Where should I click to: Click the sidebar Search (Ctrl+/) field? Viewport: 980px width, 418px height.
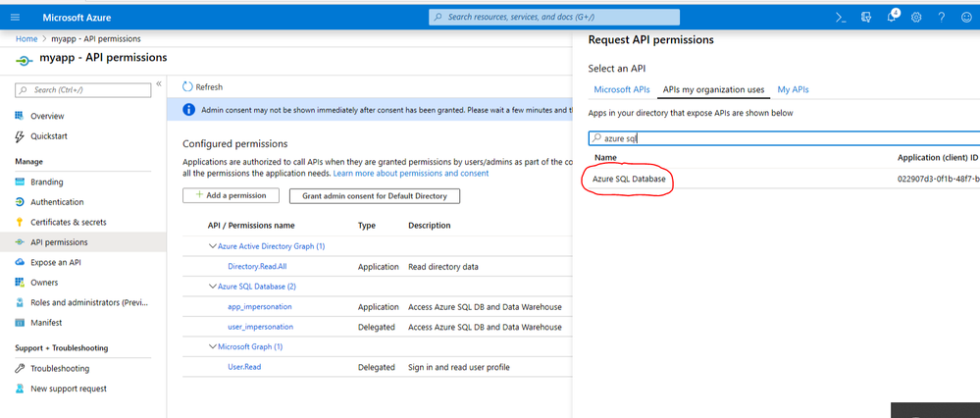click(83, 90)
